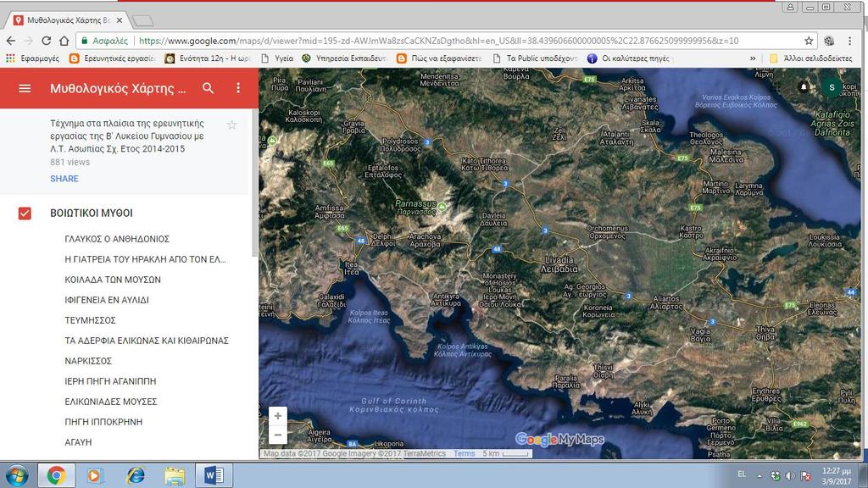Viewport: 868px width, 488px height.
Task: Click the Parnassus mountain marker on the map
Action: pyautogui.click(x=442, y=207)
